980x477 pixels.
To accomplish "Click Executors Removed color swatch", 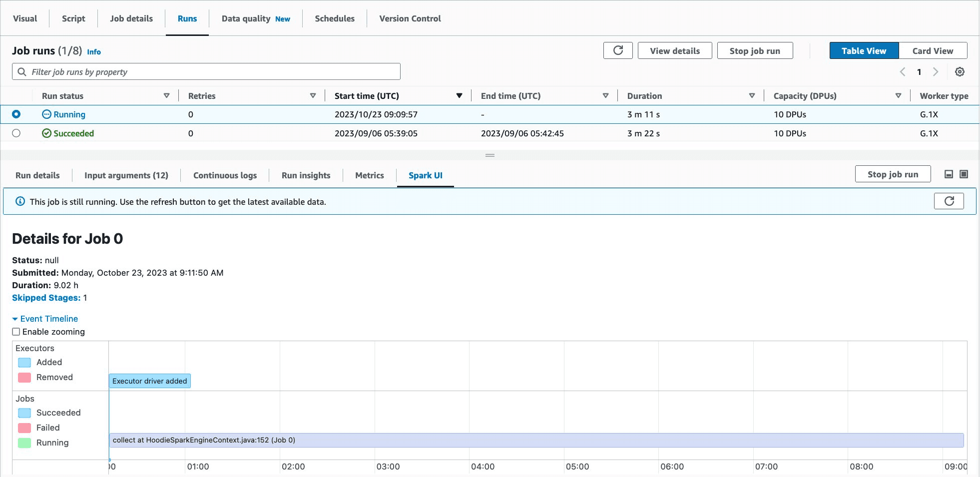I will point(24,378).
